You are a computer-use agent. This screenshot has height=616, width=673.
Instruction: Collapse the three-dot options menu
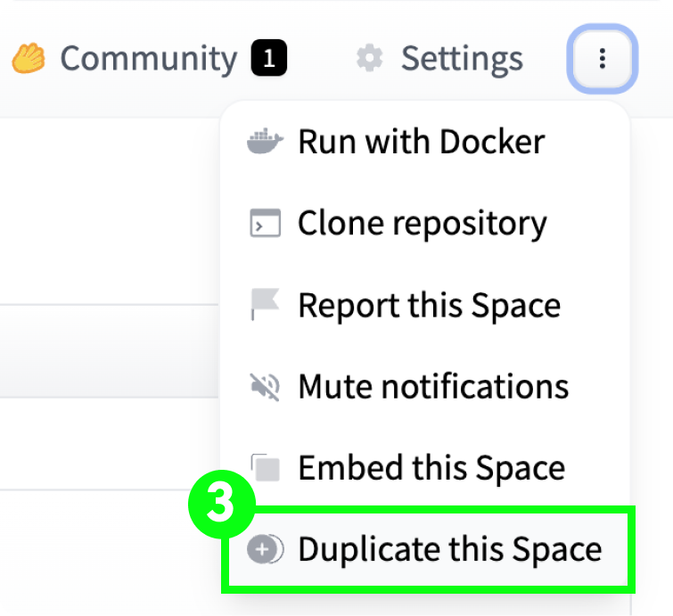[x=603, y=60]
